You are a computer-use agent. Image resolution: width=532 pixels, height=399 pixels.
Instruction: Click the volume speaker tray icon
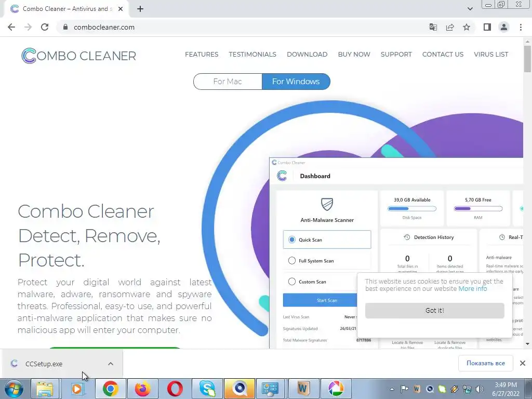coord(480,389)
